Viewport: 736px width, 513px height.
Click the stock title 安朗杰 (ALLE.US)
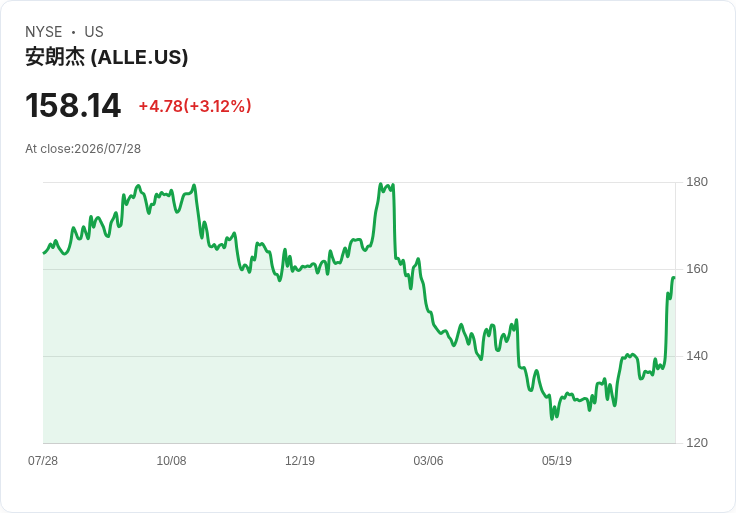coord(107,57)
